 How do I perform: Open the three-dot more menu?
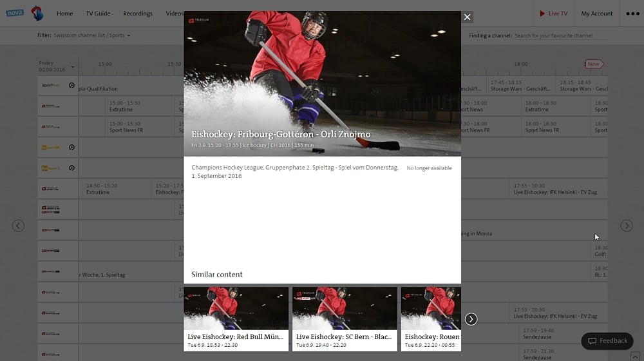[632, 14]
